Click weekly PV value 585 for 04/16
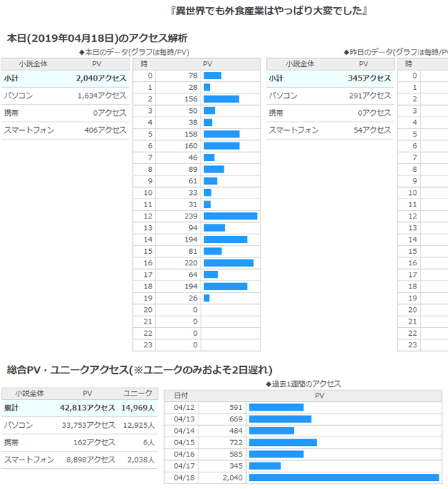The image size is (448, 489). (236, 454)
